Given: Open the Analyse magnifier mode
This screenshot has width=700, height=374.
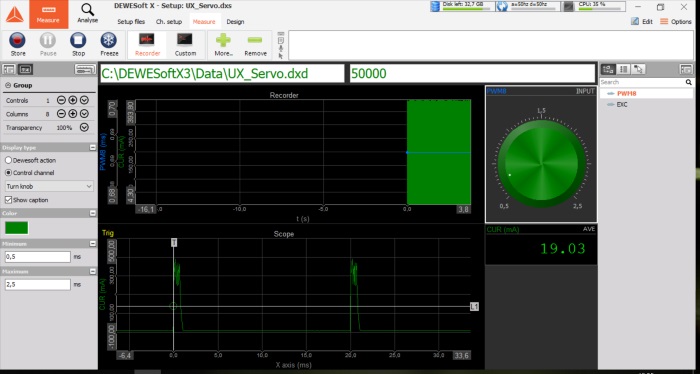Looking at the screenshot, I should [88, 10].
